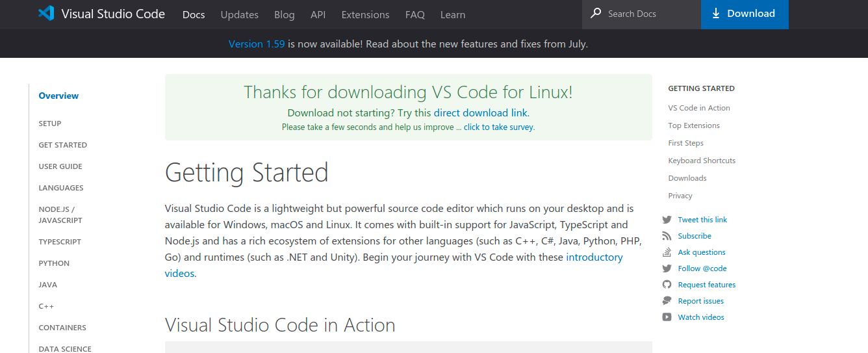Click Thanks for downloading VS Code banner text
The height and width of the screenshot is (353, 868).
pos(409,92)
